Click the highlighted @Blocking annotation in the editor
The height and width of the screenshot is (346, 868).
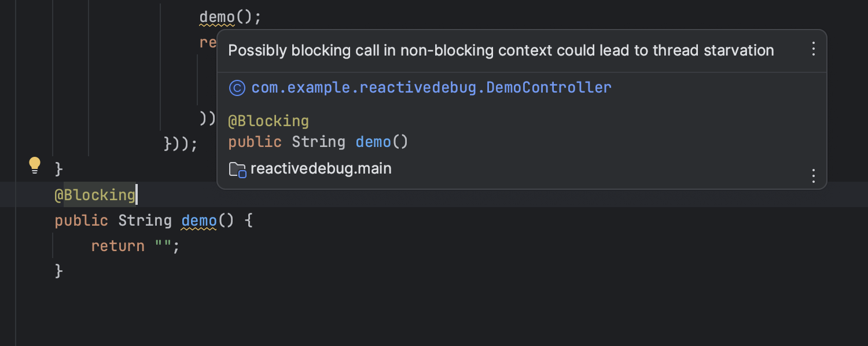95,195
